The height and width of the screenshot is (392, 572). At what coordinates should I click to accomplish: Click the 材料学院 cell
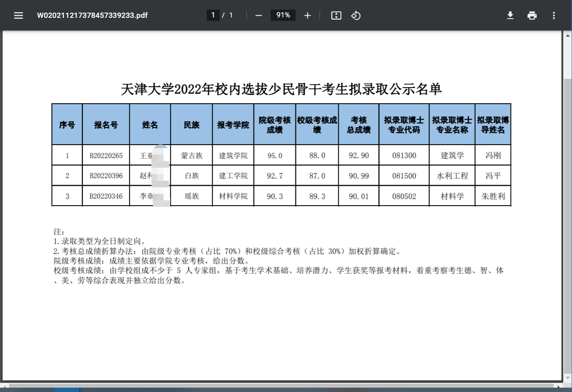pos(233,196)
